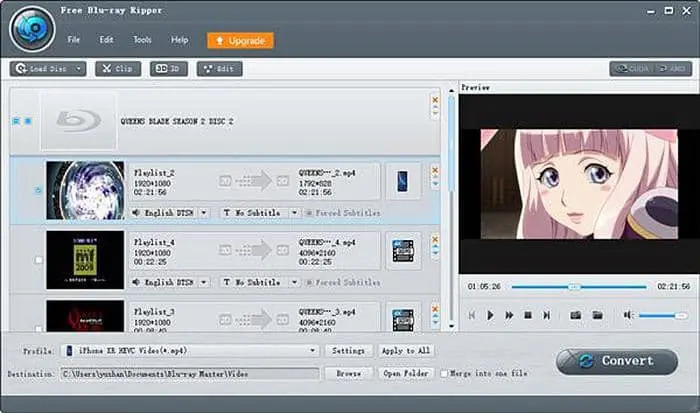The image size is (700, 413).
Task: Enable Forced Subtitles for Playlist_4
Action: [x=309, y=283]
